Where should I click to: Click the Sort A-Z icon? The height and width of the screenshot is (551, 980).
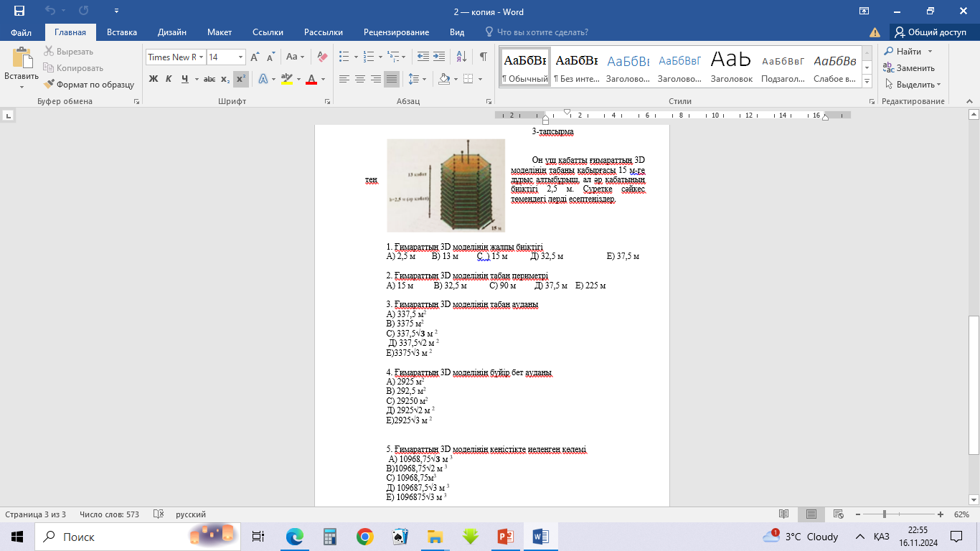(461, 57)
